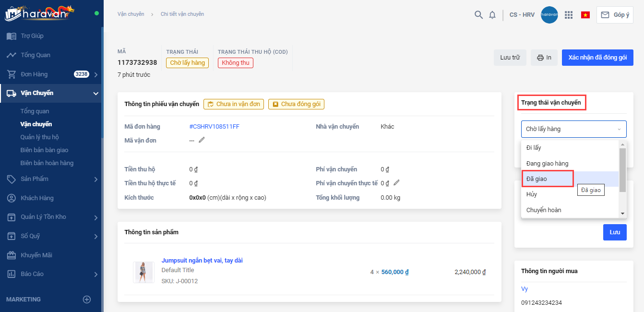The width and height of the screenshot is (644, 312).
Task: Click Xác nhận đã đóng gói button
Action: 597,58
